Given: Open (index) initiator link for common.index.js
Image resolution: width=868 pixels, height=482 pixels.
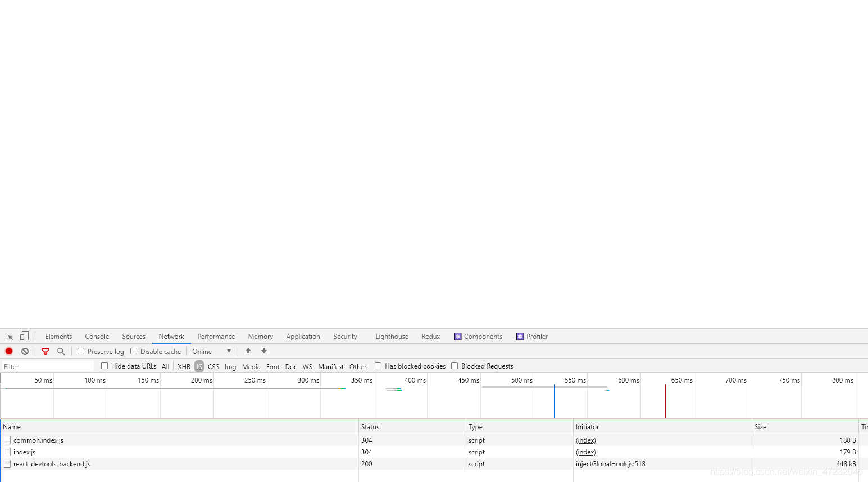Looking at the screenshot, I should point(586,440).
